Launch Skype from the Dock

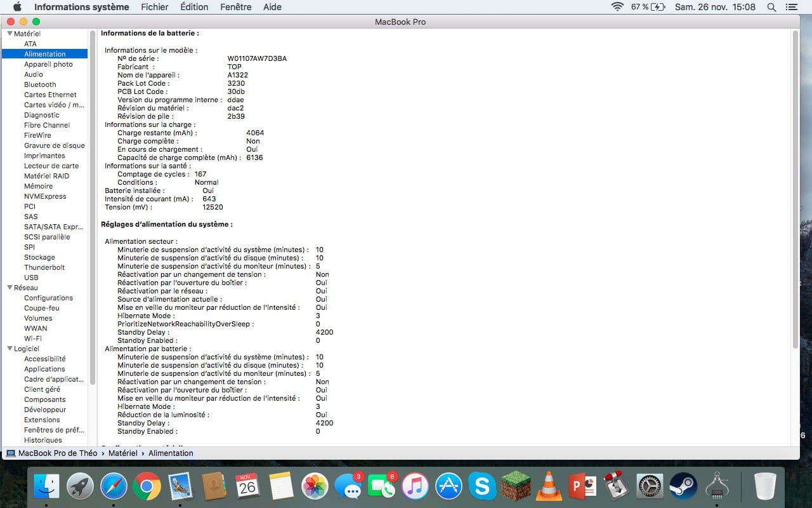point(482,486)
